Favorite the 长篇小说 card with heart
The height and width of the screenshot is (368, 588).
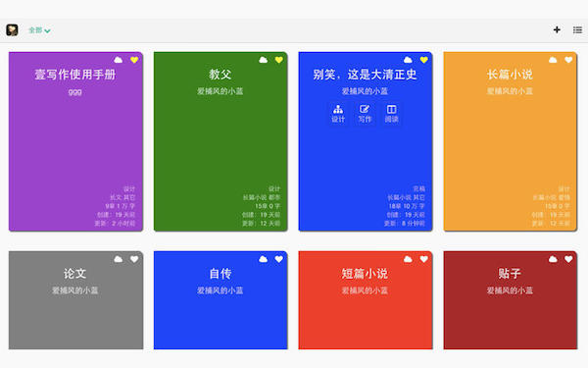click(x=568, y=60)
